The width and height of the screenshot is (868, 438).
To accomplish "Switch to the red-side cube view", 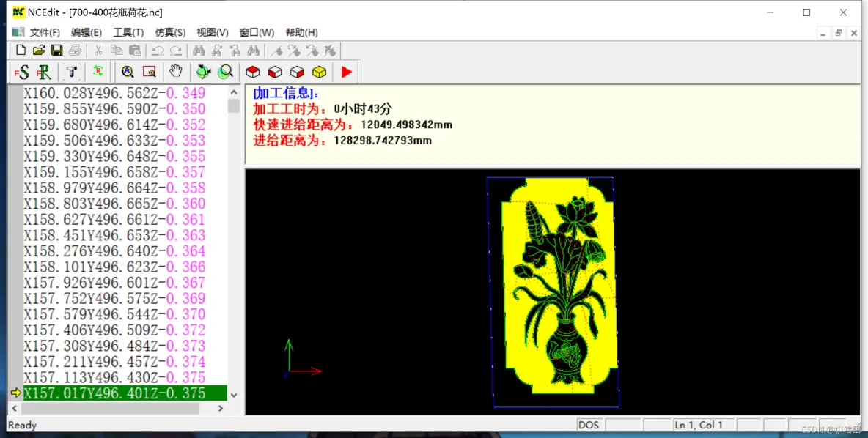I will tap(297, 72).
